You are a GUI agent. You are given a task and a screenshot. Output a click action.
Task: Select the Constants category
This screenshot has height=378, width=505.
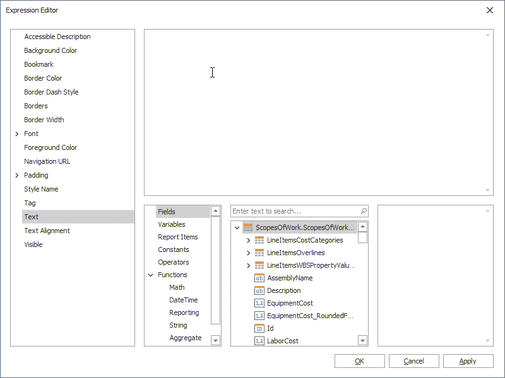click(x=173, y=250)
